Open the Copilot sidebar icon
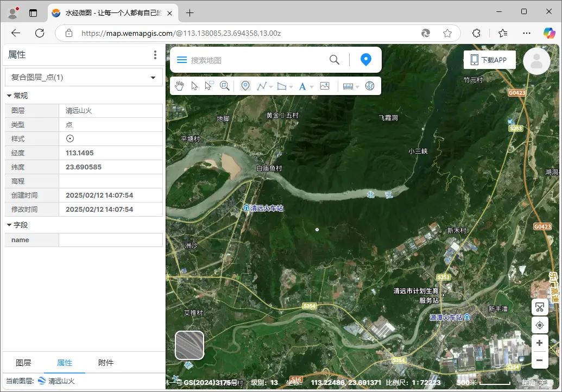Image resolution: width=562 pixels, height=392 pixels. pos(549,33)
